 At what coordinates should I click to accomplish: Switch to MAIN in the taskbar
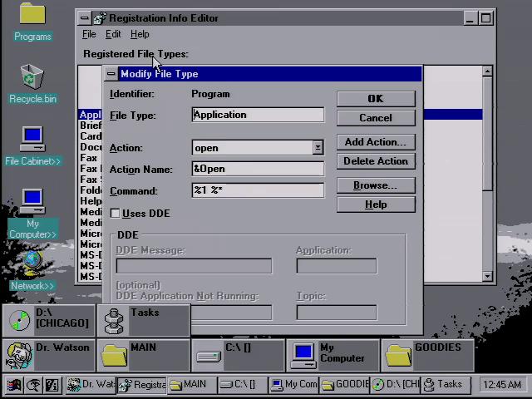pyautogui.click(x=192, y=385)
